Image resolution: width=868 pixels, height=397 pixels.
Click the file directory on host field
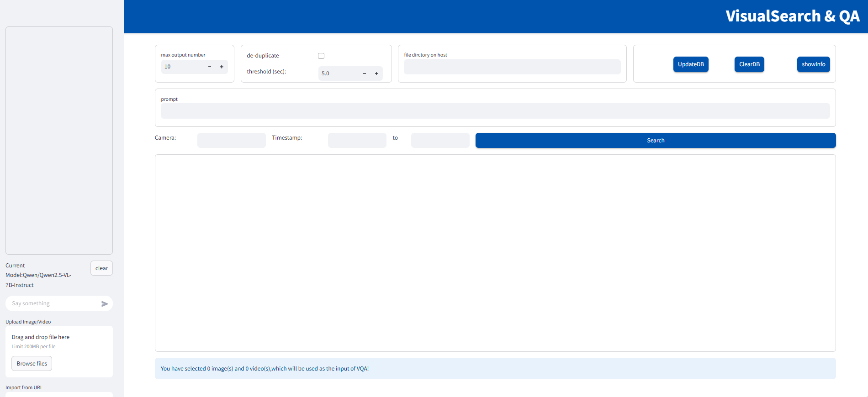pyautogui.click(x=512, y=67)
